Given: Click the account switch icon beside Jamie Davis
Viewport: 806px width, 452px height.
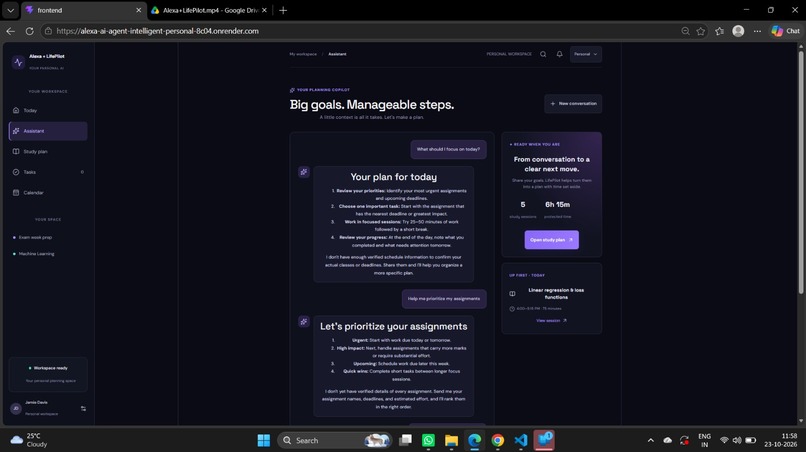Looking at the screenshot, I should point(83,408).
